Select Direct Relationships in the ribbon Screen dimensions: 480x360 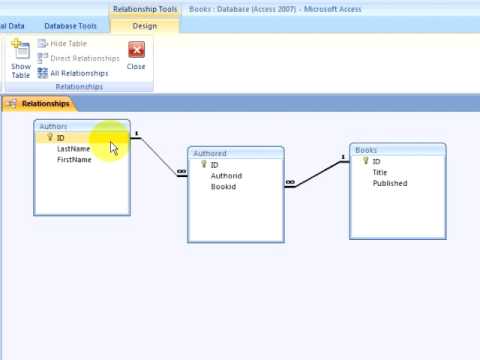78,58
